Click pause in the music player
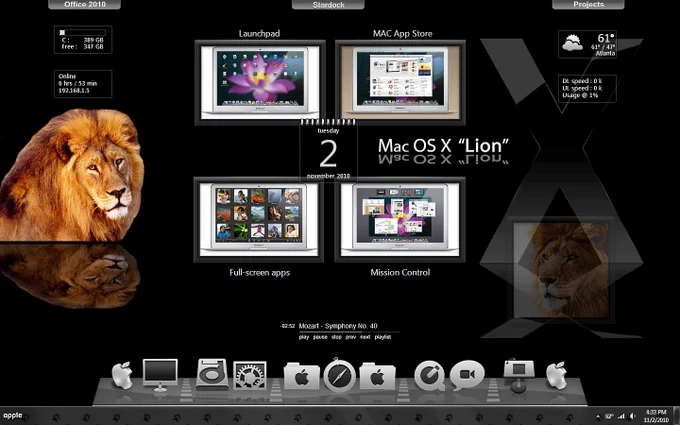Image resolution: width=680 pixels, height=425 pixels. click(x=320, y=337)
